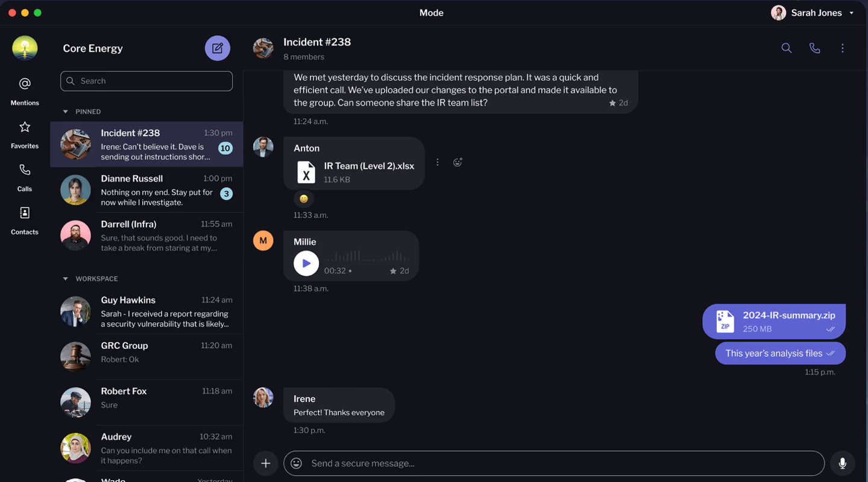Viewport: 868px width, 482px height.
Task: Search within the Incident #238 conversation
Action: pyautogui.click(x=786, y=48)
